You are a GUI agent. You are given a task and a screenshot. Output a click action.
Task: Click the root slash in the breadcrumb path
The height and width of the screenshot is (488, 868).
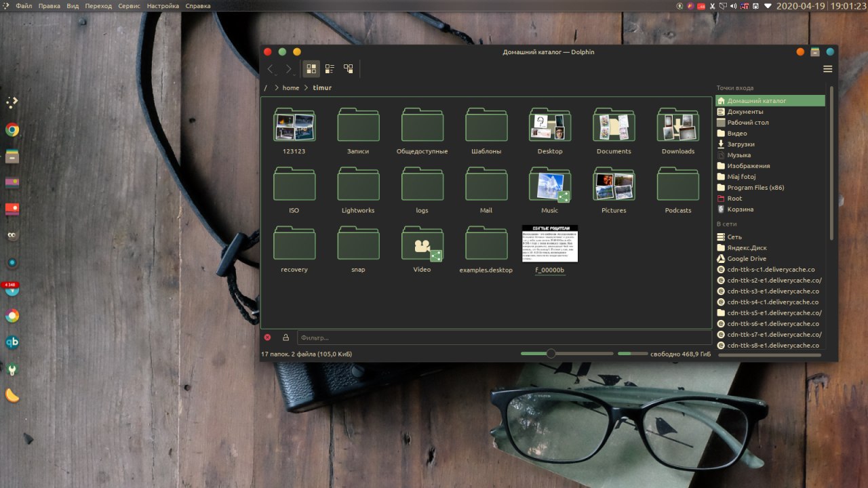[x=266, y=87]
